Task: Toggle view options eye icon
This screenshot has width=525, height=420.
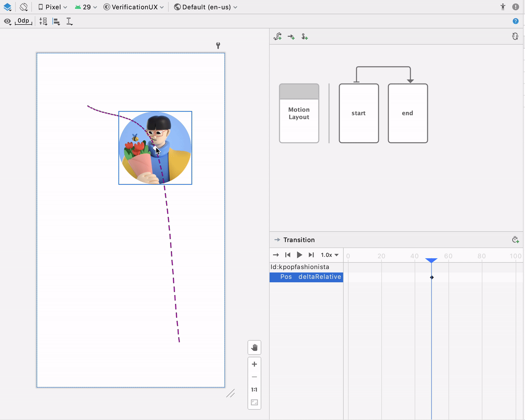Action: point(7,21)
